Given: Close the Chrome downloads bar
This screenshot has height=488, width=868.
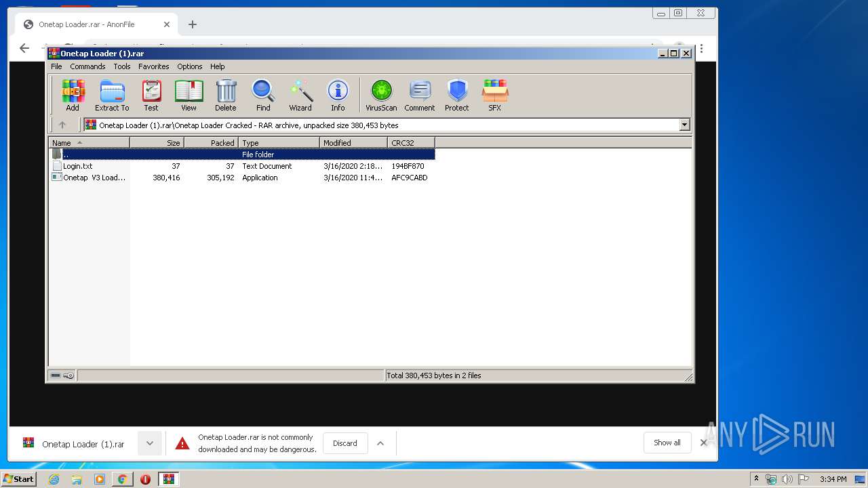Looking at the screenshot, I should pyautogui.click(x=703, y=443).
